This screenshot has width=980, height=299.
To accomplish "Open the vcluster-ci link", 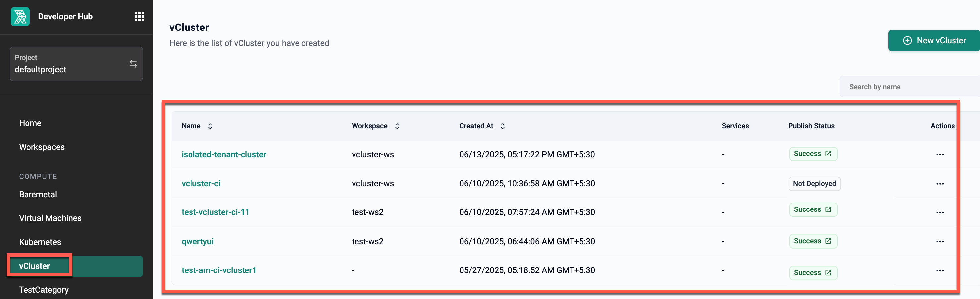I will [201, 183].
